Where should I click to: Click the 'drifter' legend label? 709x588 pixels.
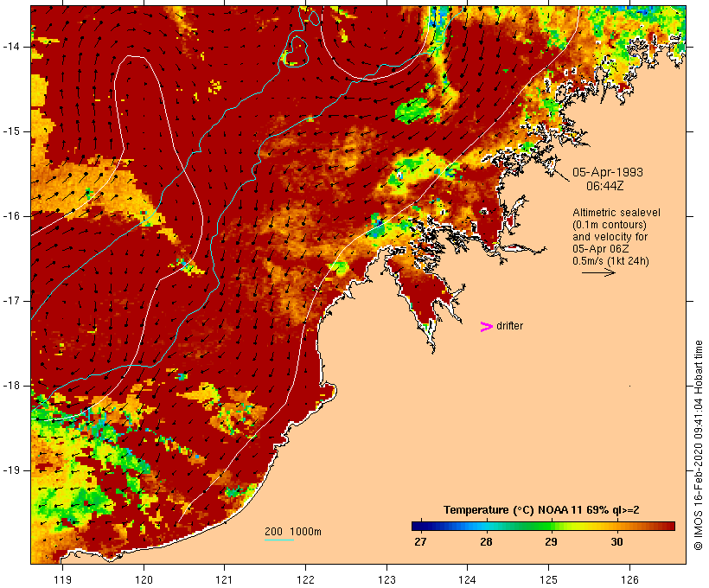point(509,326)
